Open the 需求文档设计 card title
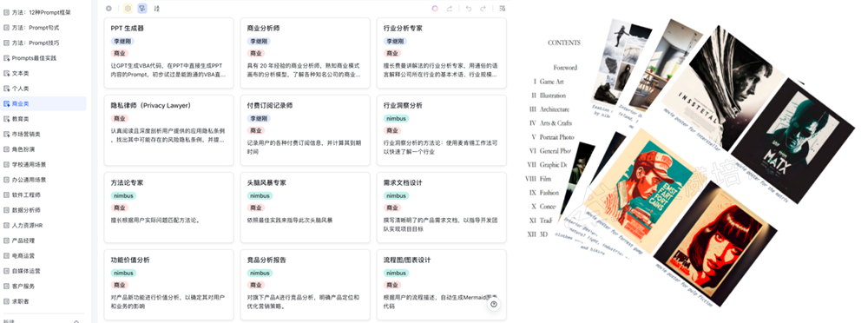 pyautogui.click(x=403, y=183)
